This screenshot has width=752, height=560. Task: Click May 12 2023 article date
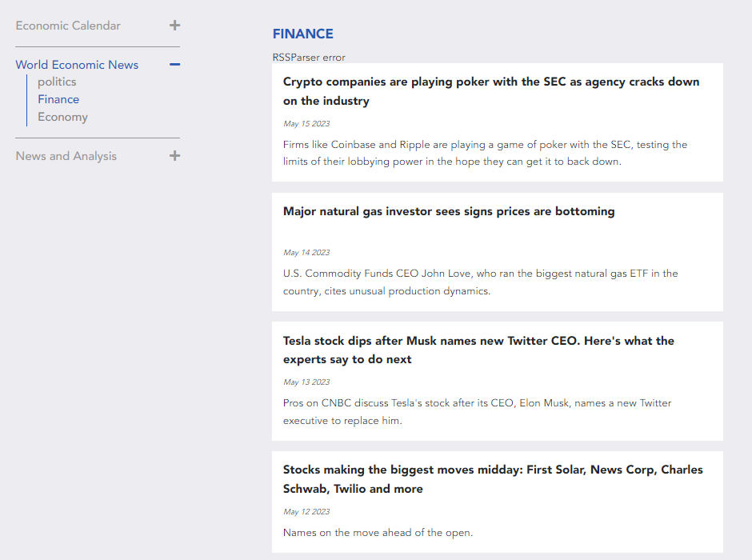[306, 511]
